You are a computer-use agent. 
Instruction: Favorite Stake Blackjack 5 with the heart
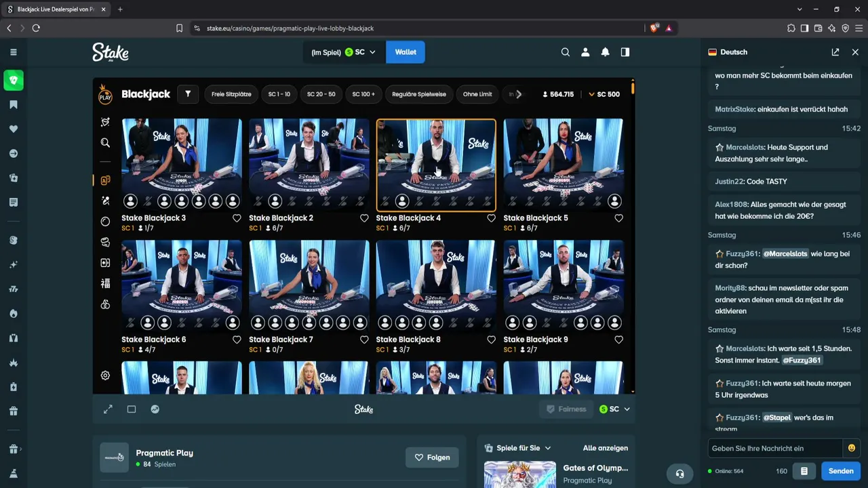tap(618, 218)
